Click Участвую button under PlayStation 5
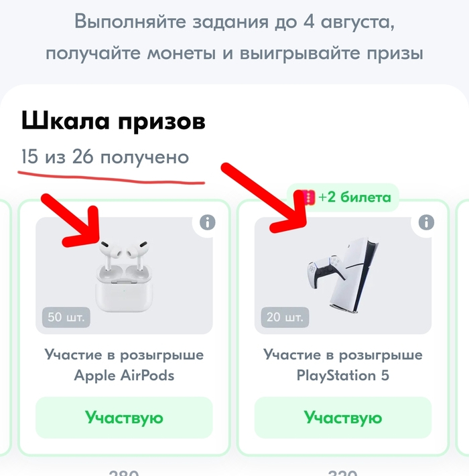This screenshot has width=469, height=476. pos(343,417)
